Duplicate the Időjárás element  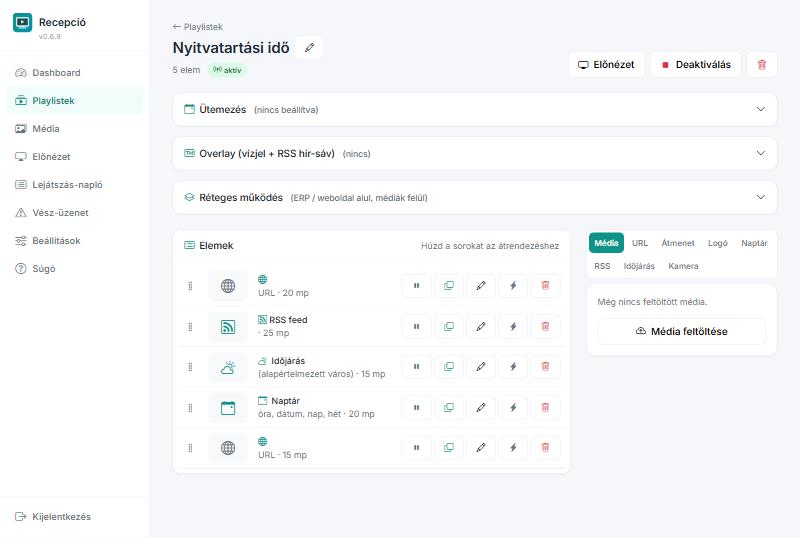(x=449, y=367)
